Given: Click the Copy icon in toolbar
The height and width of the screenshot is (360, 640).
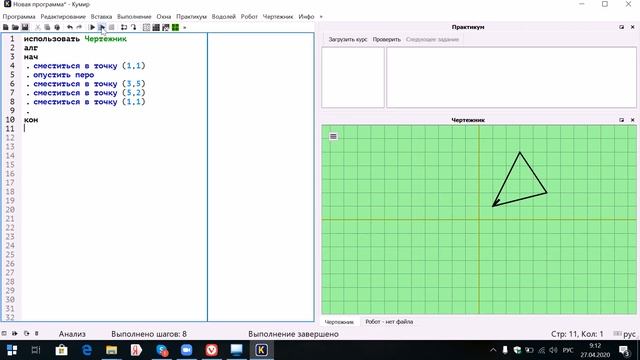Looking at the screenshot, I should click(x=47, y=27).
